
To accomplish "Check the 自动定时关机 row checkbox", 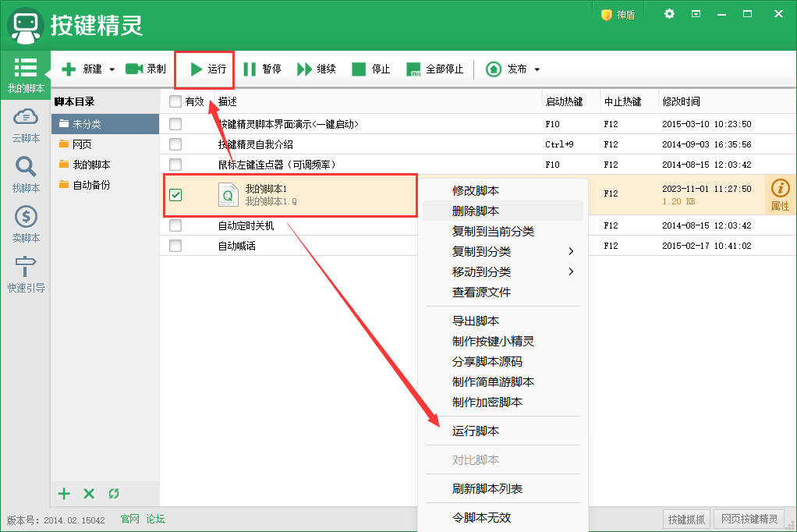I will point(175,225).
